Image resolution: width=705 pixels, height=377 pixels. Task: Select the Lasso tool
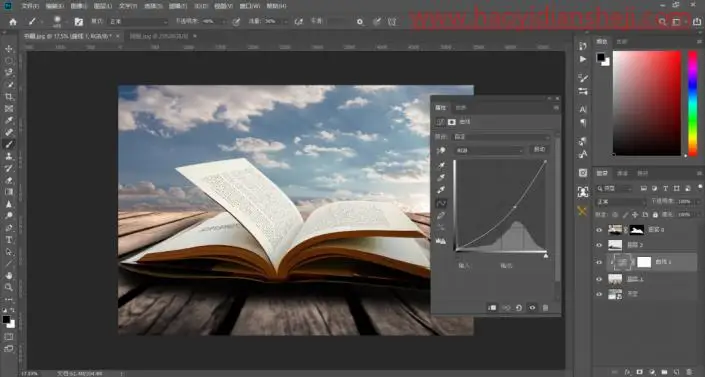pos(9,72)
